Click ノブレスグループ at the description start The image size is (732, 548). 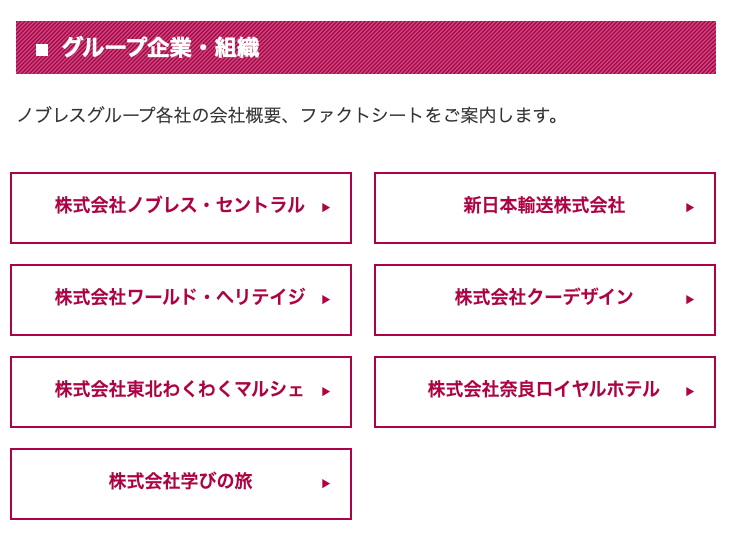tap(84, 116)
